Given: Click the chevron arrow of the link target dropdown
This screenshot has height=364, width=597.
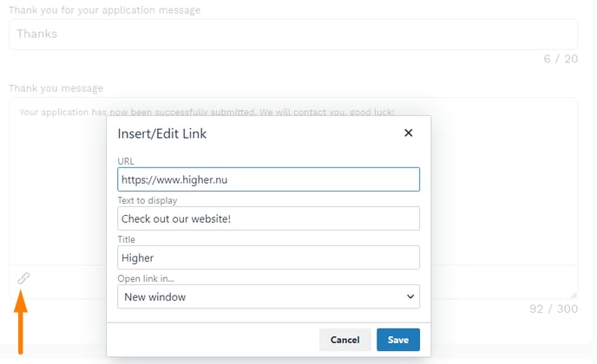Looking at the screenshot, I should [x=410, y=296].
